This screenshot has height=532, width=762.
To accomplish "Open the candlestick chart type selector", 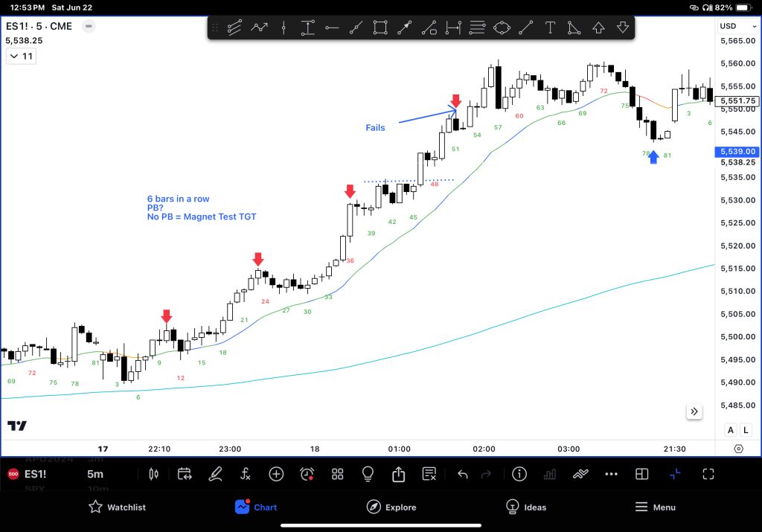I will coord(154,474).
